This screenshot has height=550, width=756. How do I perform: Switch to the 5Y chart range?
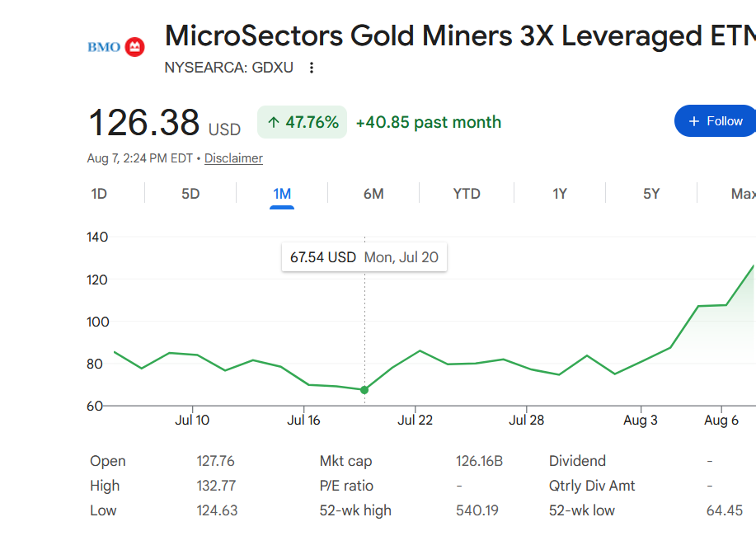651,194
